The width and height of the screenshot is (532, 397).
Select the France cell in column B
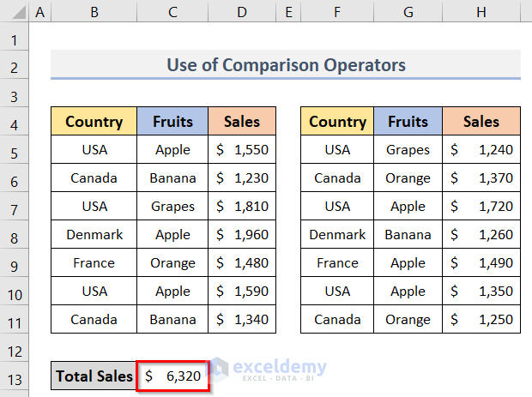click(x=94, y=262)
